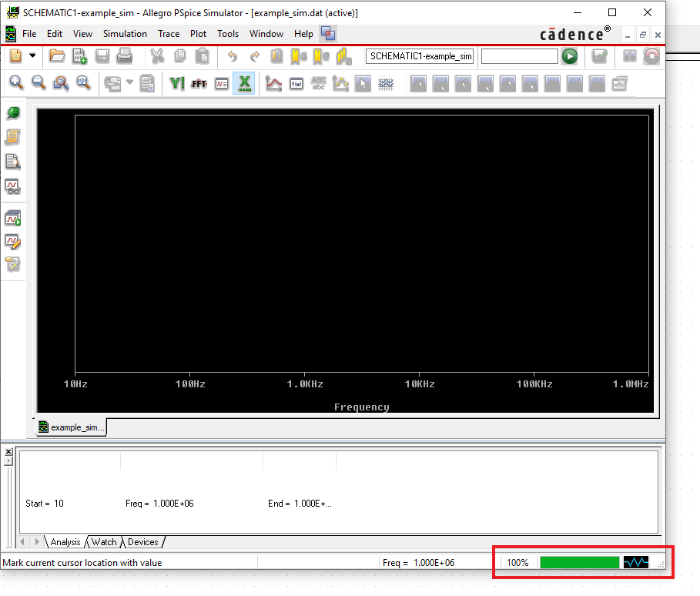Click the green simulation progress bar
The height and width of the screenshot is (596, 700).
pos(579,561)
